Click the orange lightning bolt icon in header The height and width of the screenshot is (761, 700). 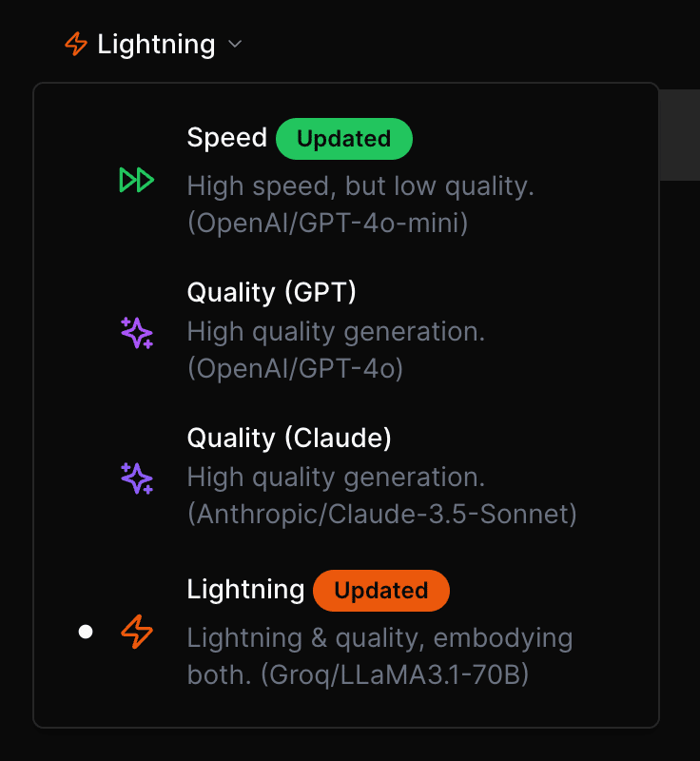[x=75, y=44]
